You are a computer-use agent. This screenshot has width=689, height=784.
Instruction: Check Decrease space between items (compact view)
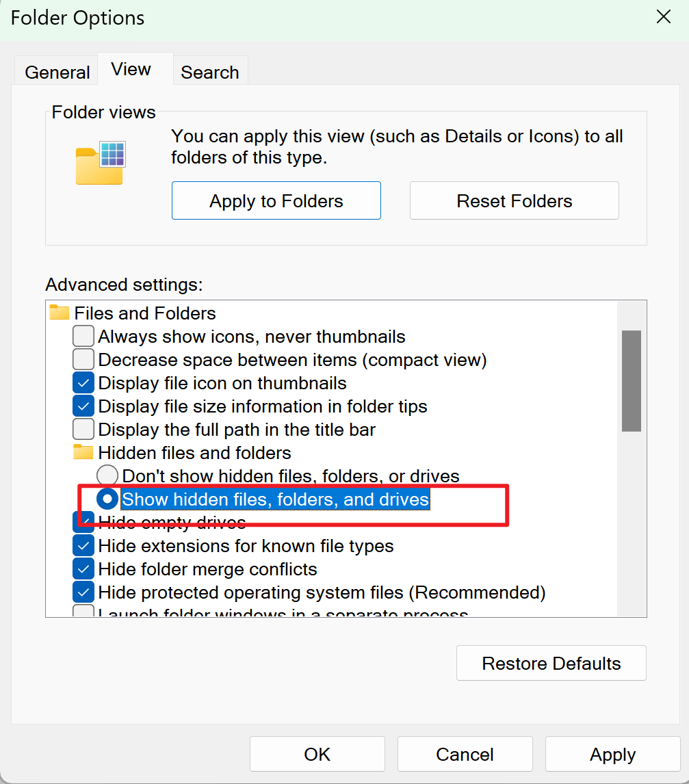(x=83, y=360)
